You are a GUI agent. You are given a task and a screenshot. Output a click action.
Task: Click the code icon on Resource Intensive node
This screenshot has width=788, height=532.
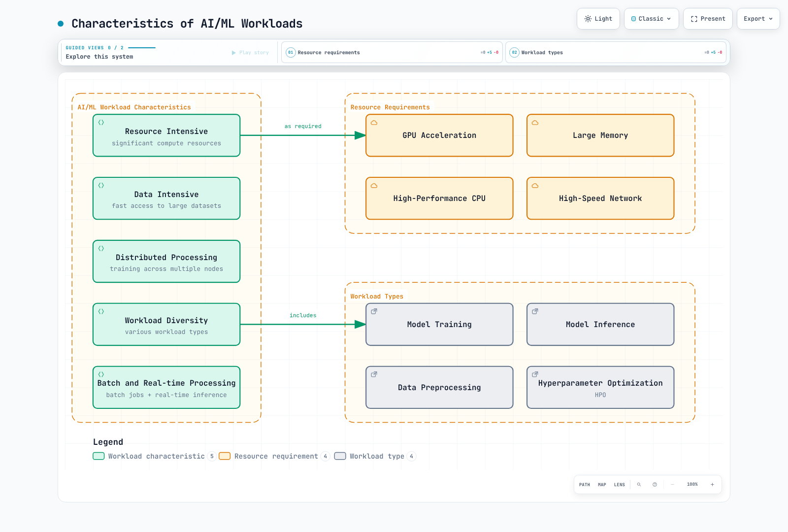[101, 123]
